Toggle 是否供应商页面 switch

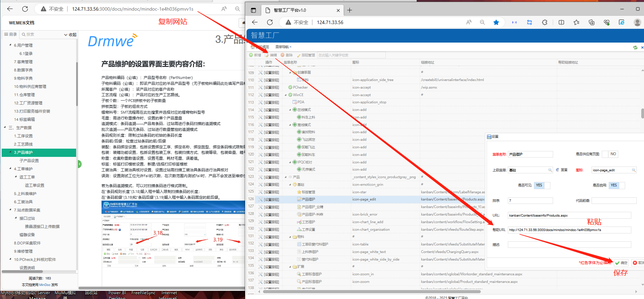coord(610,154)
